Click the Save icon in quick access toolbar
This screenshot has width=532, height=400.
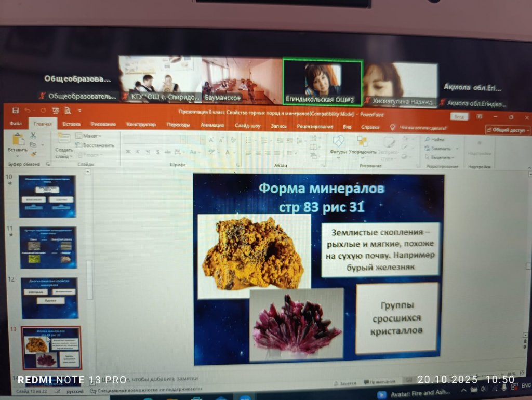[x=16, y=110]
